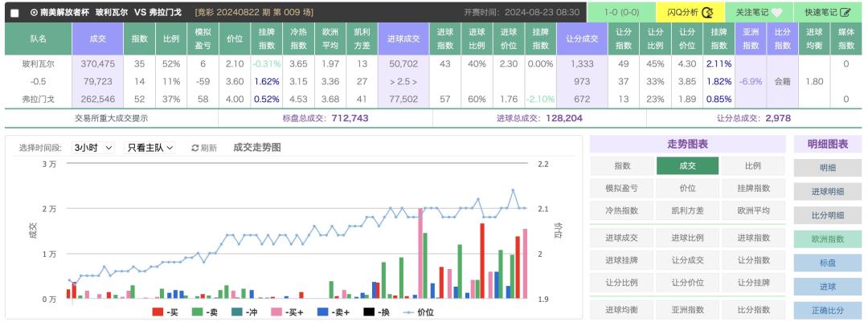Click the 让分成交 column header
The image size is (868, 322).
pos(583,39)
